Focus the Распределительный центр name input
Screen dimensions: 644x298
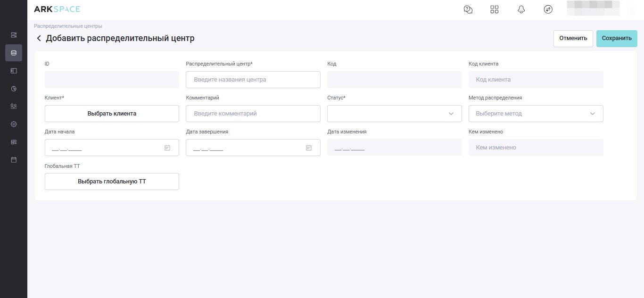[253, 80]
